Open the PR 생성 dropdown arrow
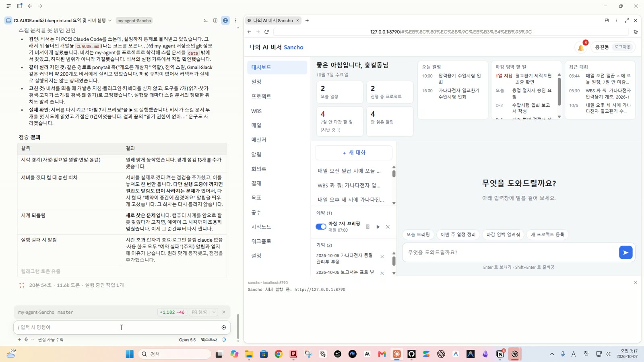644x362 pixels. pyautogui.click(x=214, y=312)
